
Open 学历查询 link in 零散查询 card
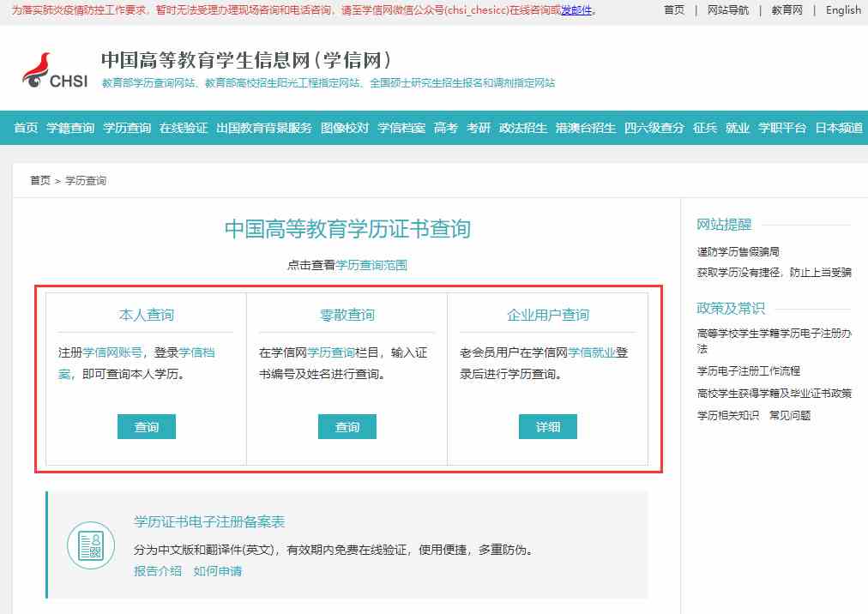click(331, 352)
